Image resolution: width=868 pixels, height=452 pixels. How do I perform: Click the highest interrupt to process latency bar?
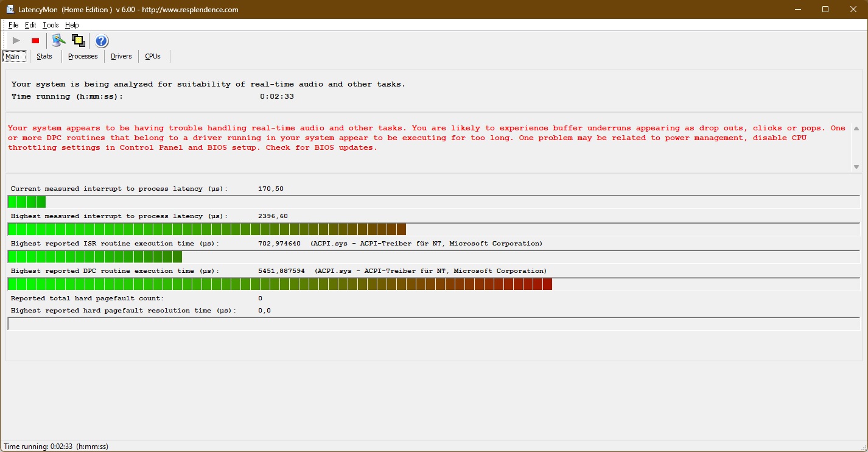pyautogui.click(x=434, y=229)
